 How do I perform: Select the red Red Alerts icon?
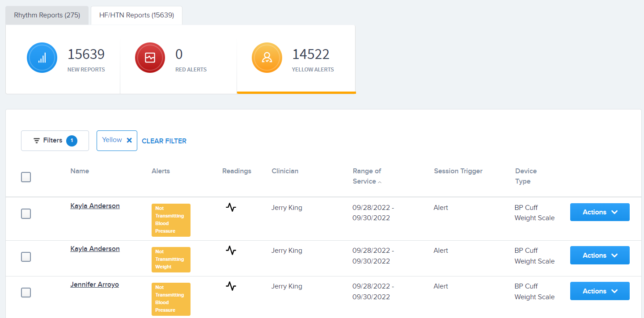pyautogui.click(x=150, y=58)
